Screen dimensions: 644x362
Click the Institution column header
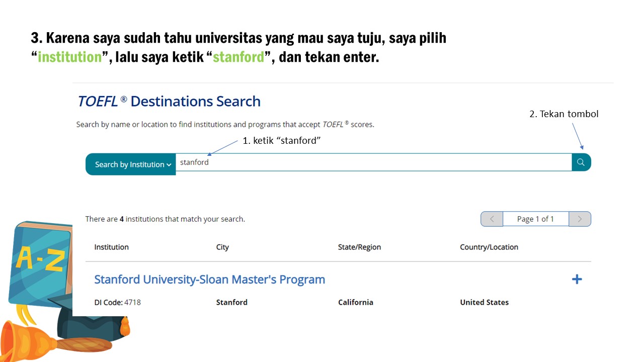coord(111,247)
